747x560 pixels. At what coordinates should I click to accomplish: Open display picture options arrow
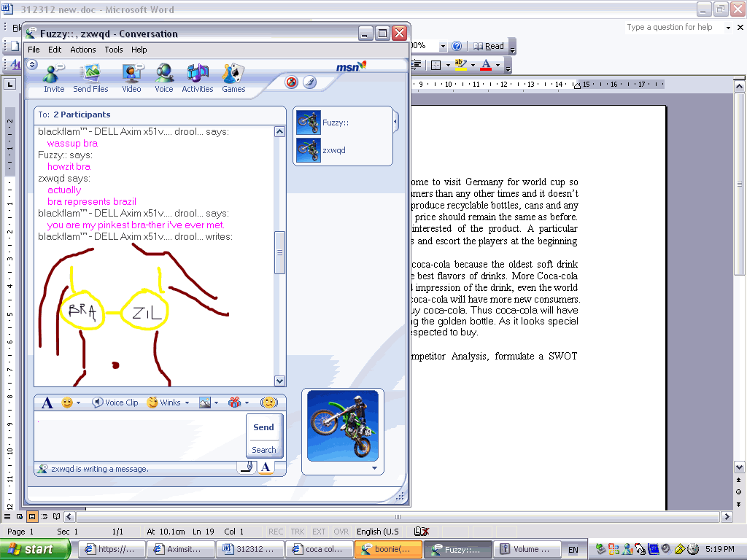tap(374, 468)
